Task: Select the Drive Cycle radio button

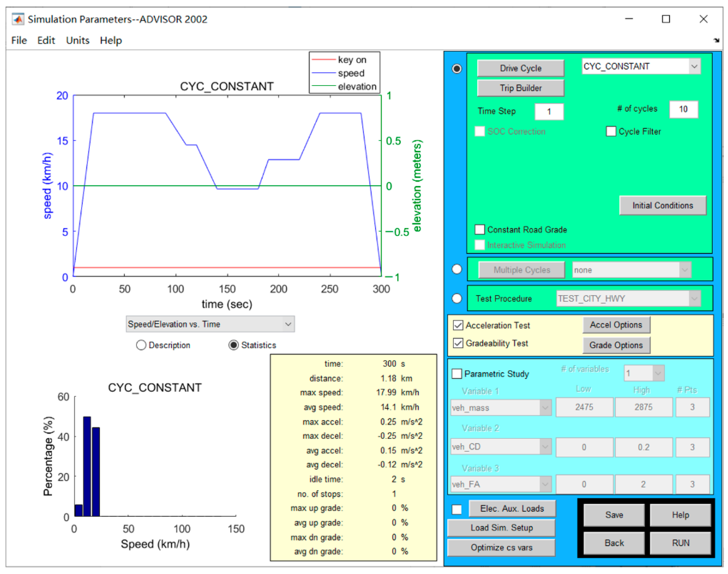Action: [457, 69]
